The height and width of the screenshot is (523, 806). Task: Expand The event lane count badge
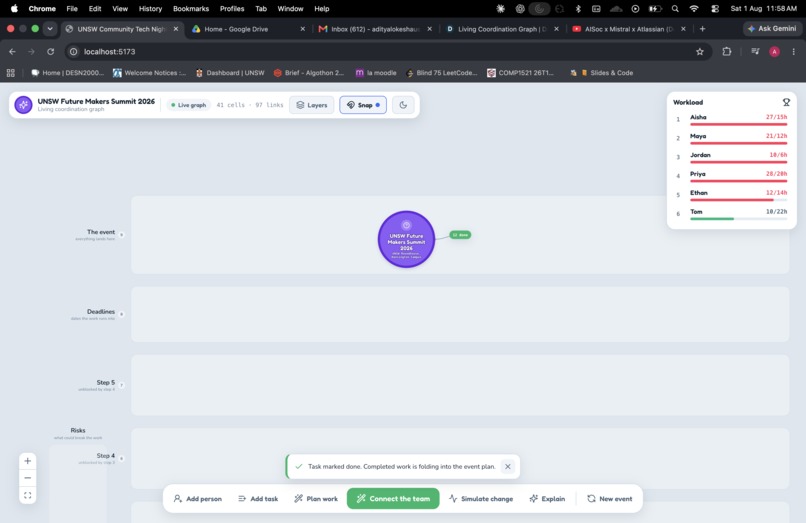pyautogui.click(x=122, y=235)
